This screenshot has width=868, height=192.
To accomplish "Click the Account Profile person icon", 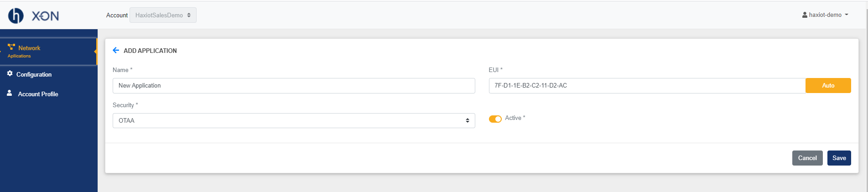I will 9,93.
